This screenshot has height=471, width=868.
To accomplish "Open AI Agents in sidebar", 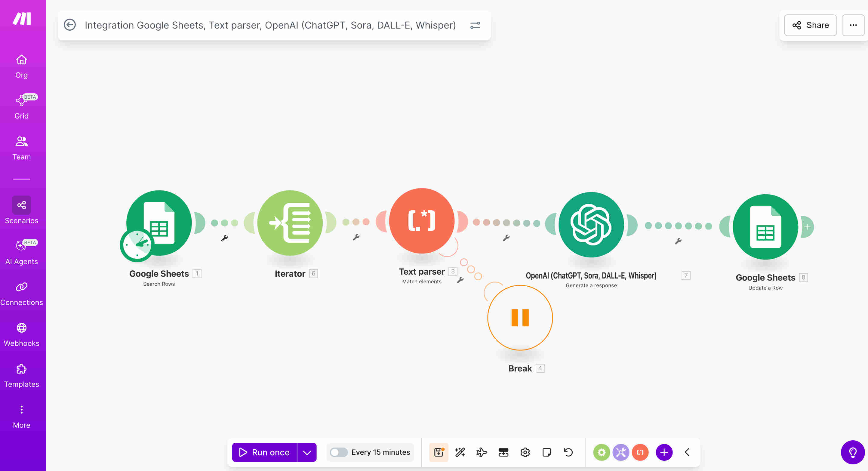I will pos(22,253).
